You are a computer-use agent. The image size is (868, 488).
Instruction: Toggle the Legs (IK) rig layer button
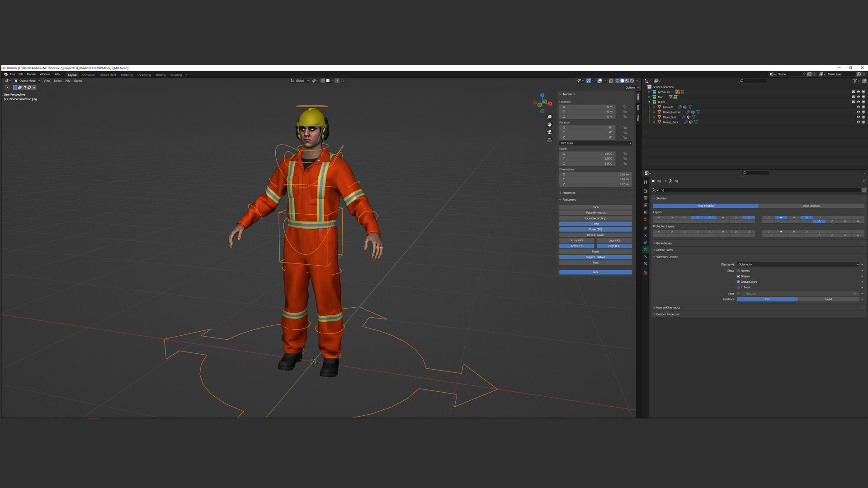(x=614, y=240)
